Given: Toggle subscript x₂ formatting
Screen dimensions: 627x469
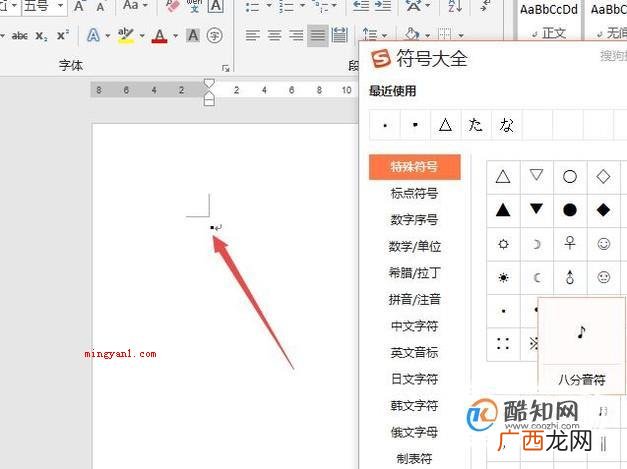Looking at the screenshot, I should point(41,36).
